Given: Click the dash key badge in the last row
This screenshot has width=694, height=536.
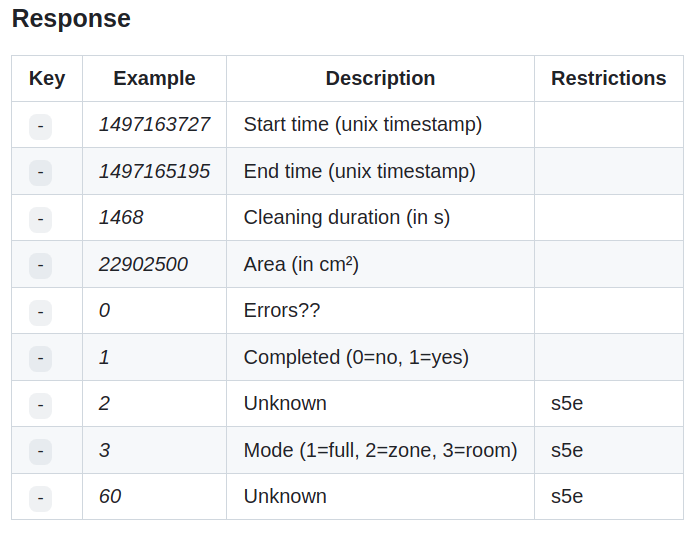Looking at the screenshot, I should 40,498.
